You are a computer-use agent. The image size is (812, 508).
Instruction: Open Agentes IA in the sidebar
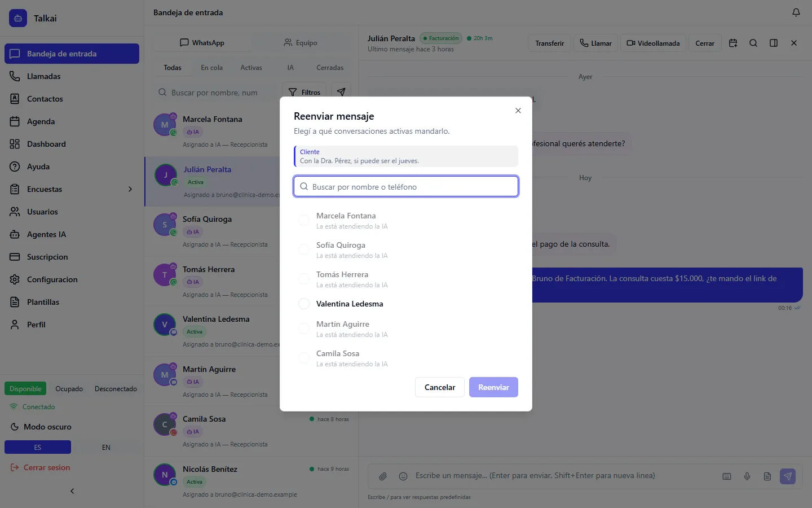72,234
